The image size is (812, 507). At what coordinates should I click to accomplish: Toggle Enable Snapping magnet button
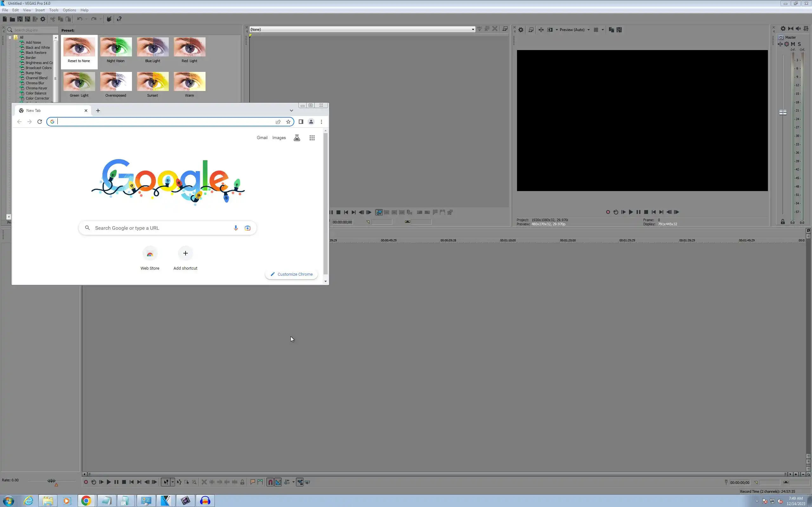point(270,482)
